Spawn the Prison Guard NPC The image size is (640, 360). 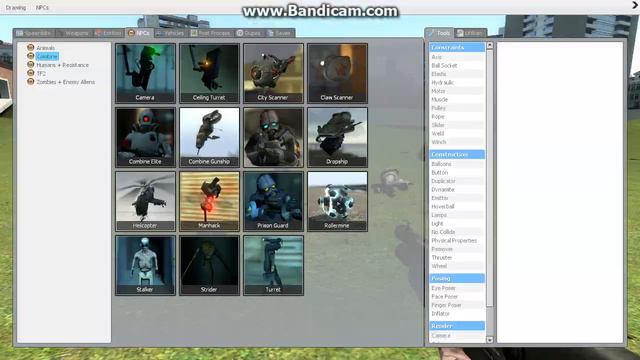(x=273, y=201)
